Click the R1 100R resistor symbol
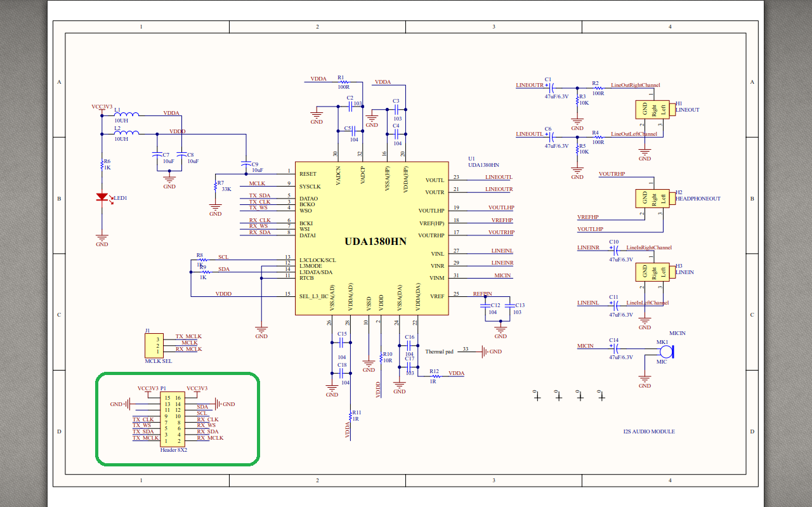The width and height of the screenshot is (812, 507). click(x=344, y=82)
